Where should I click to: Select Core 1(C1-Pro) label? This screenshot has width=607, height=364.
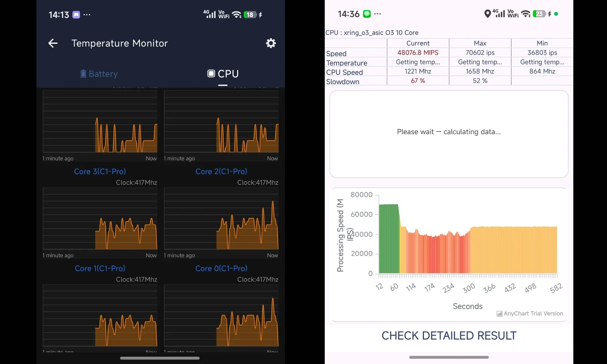[x=100, y=268]
